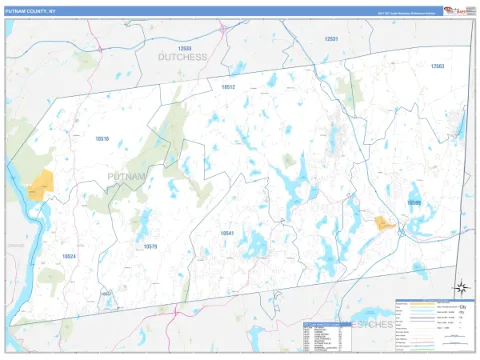Select ZIP code label 10537

click(x=106, y=294)
